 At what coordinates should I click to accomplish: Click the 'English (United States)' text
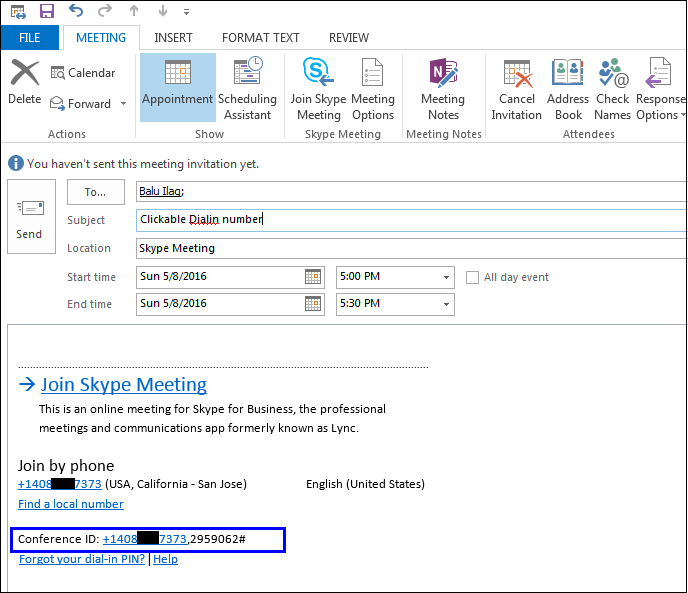pyautogui.click(x=366, y=484)
